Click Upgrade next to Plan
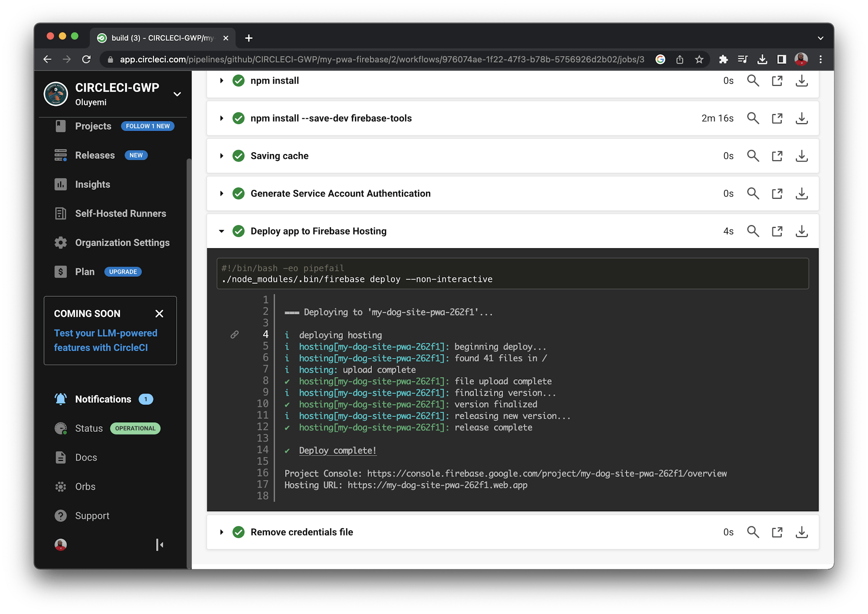The image size is (868, 614). click(x=123, y=272)
